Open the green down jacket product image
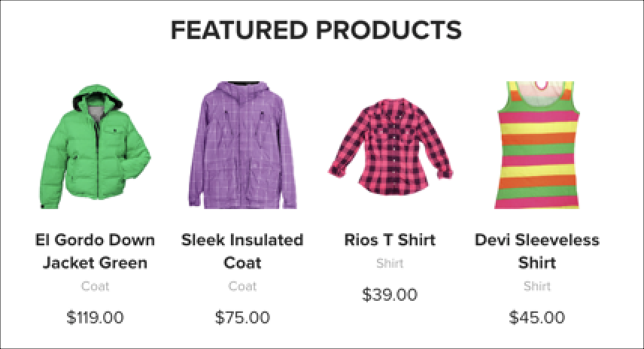The height and width of the screenshot is (349, 644). tap(96, 147)
